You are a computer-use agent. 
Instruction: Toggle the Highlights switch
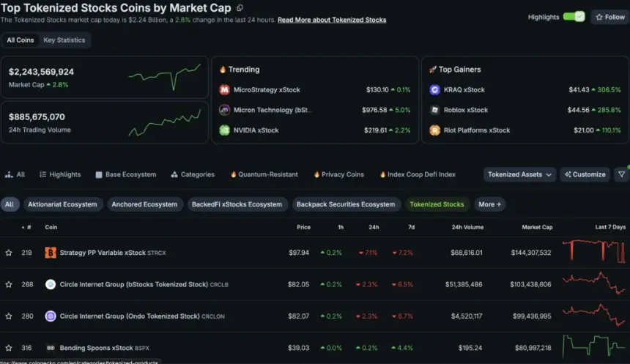pos(574,16)
